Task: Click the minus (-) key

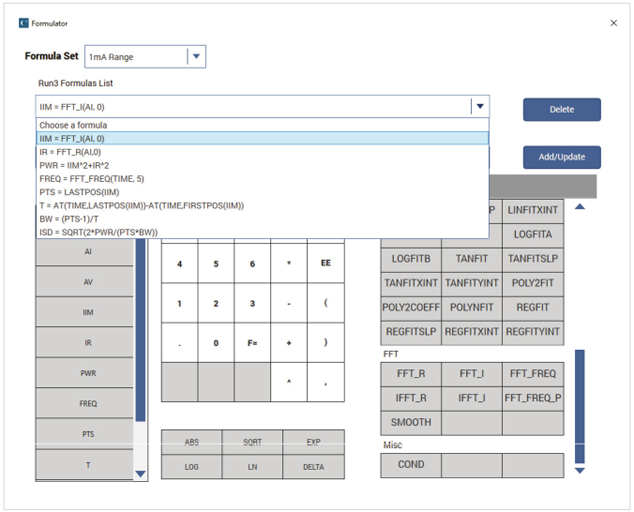Action: pos(289,303)
